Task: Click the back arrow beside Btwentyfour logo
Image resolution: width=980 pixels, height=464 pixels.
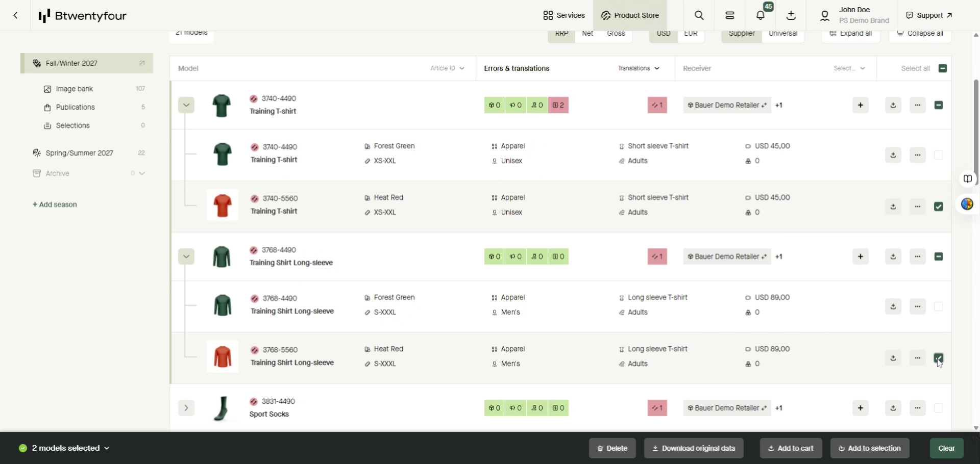Action: [16, 15]
